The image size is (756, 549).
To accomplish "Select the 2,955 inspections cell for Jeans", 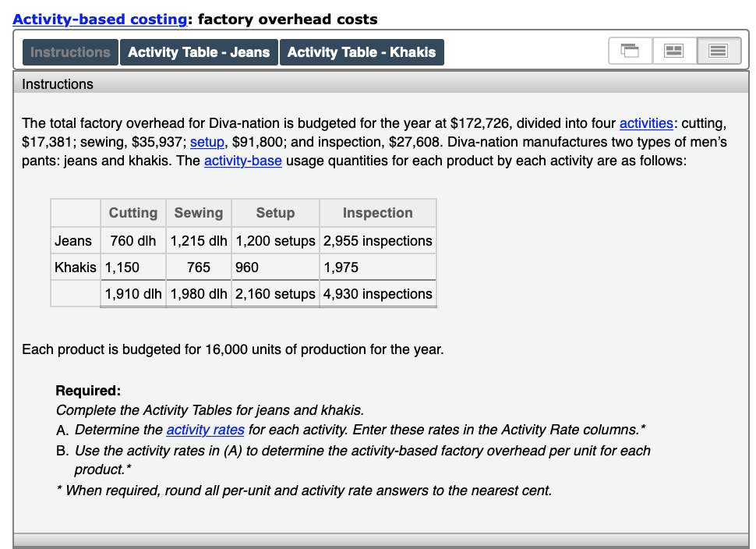I will [377, 240].
